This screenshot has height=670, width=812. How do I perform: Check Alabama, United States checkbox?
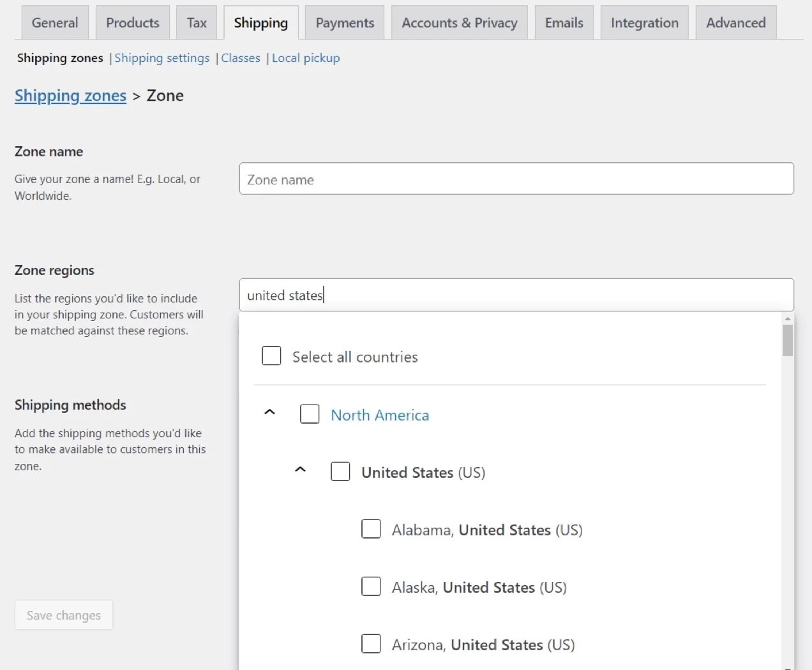(x=371, y=529)
